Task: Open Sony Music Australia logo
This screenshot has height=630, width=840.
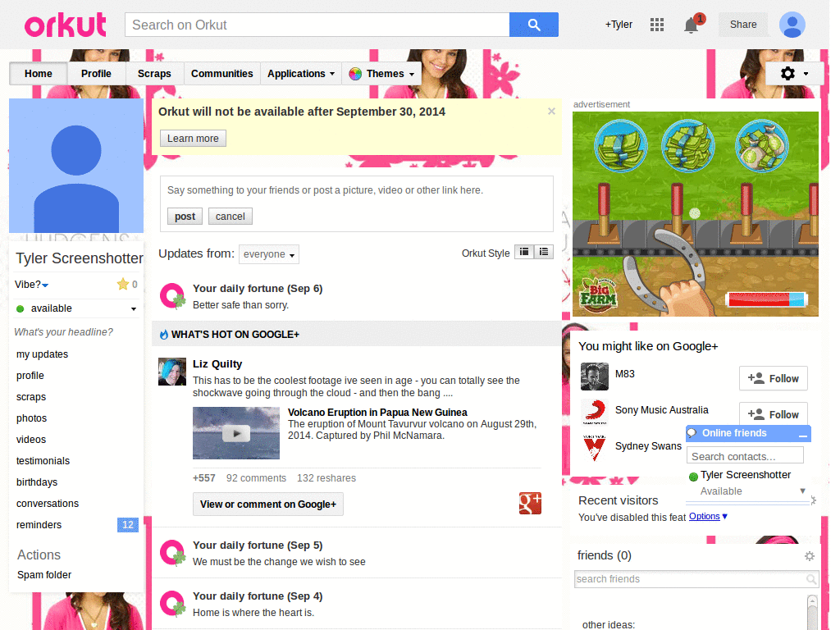Action: (x=594, y=413)
